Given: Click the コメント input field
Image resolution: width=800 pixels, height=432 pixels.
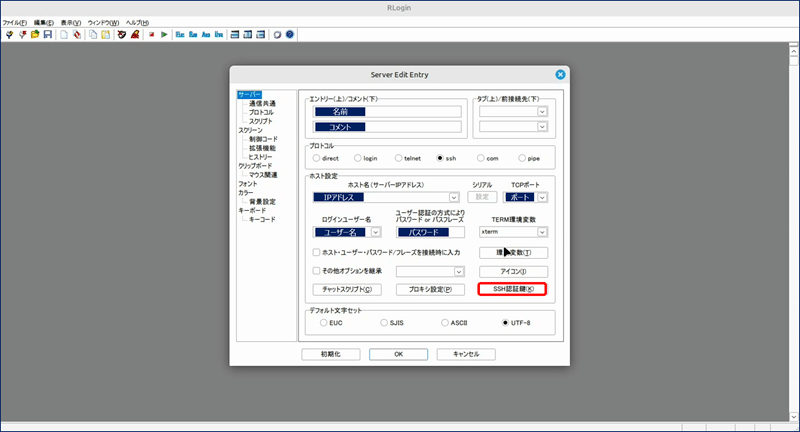Looking at the screenshot, I should click(x=387, y=126).
